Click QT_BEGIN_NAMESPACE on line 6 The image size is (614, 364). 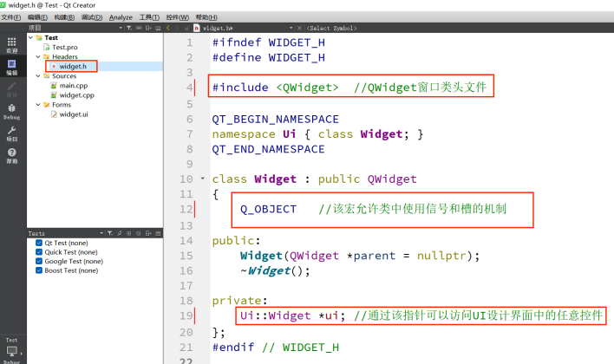275,119
